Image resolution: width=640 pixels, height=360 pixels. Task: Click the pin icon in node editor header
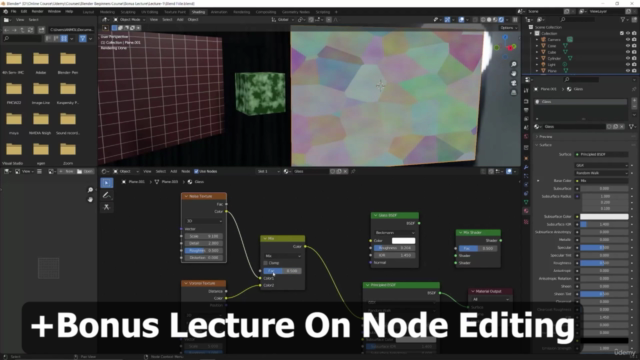click(353, 171)
